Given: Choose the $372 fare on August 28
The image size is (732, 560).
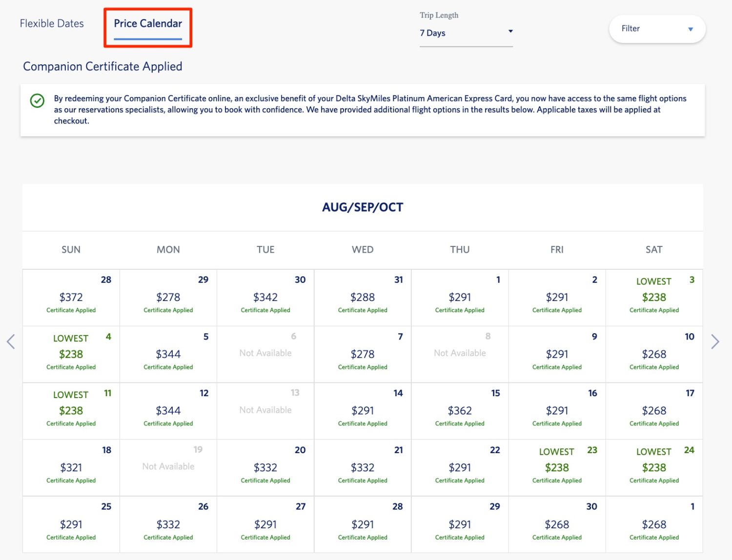Looking at the screenshot, I should click(71, 297).
